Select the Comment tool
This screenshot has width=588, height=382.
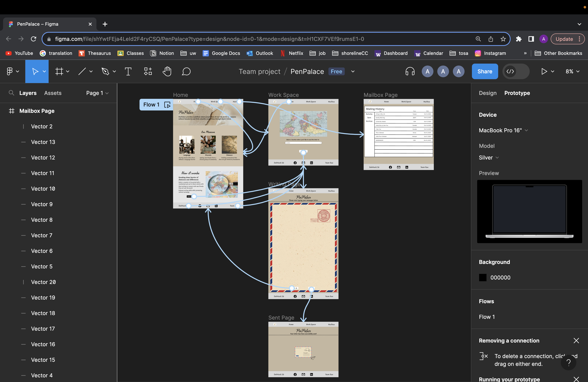coord(186,71)
